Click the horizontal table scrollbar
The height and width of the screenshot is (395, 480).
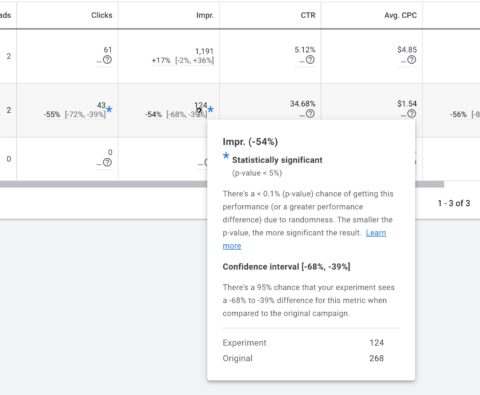click(222, 184)
